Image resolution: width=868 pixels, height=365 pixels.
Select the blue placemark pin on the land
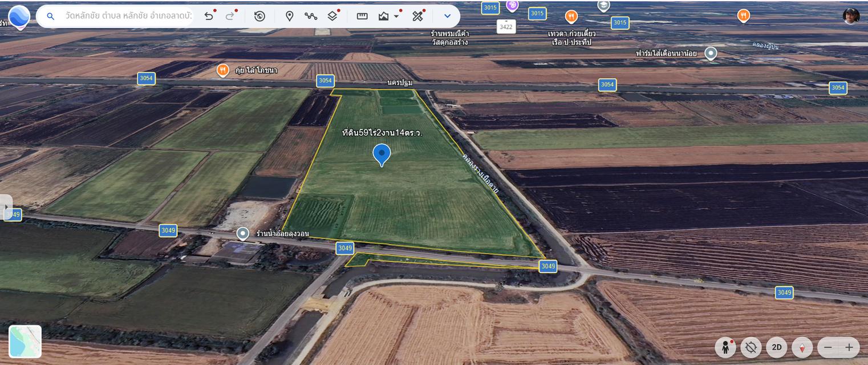pos(382,155)
